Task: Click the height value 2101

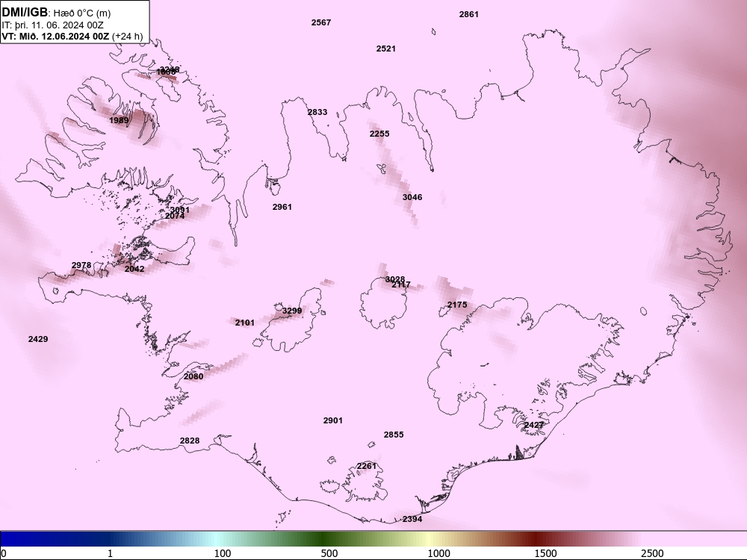Action: point(245,323)
